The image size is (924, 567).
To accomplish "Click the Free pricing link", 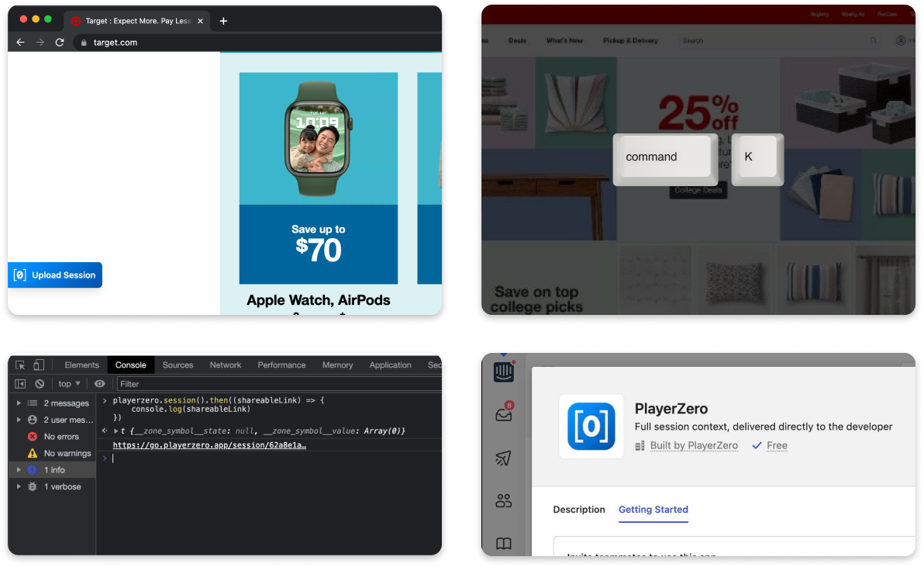I will coord(777,445).
